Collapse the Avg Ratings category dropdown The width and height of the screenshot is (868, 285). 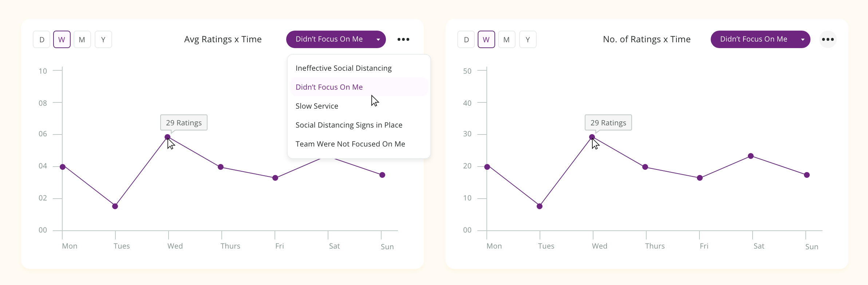coord(336,39)
